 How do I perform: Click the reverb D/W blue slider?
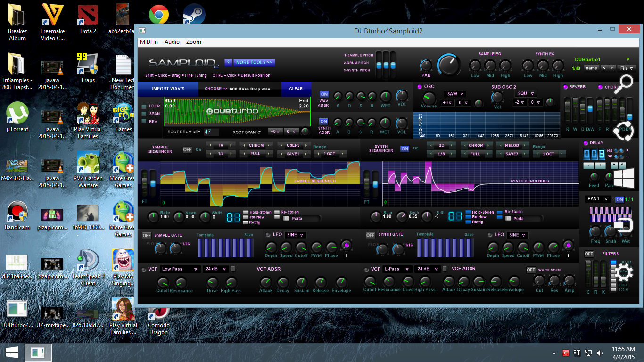[x=590, y=109]
